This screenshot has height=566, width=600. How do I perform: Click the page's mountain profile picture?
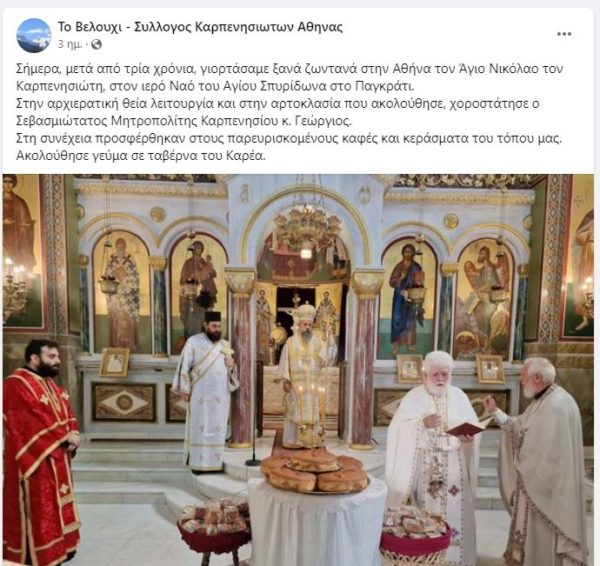tap(33, 35)
